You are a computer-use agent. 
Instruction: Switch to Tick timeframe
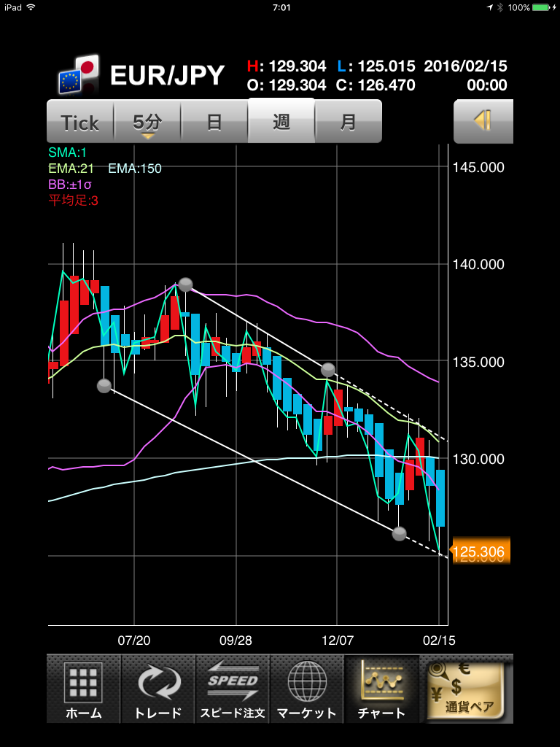tap(80, 122)
